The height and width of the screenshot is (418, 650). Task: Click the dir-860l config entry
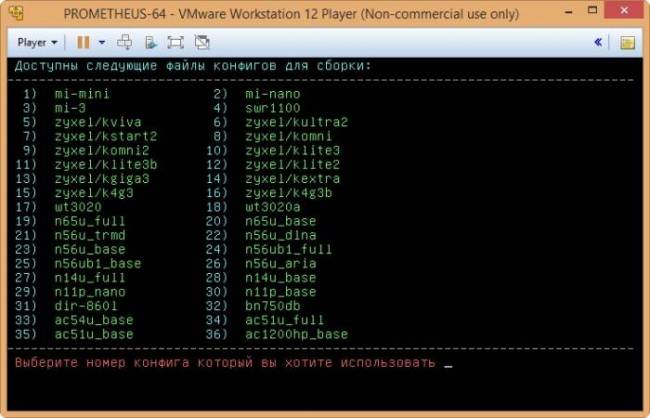click(x=86, y=306)
